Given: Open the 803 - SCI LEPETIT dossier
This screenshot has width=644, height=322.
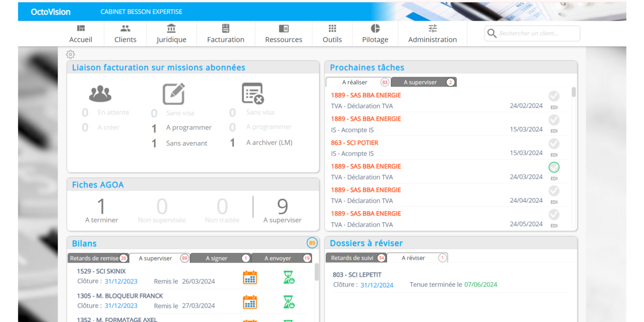Looking at the screenshot, I should click(357, 275).
